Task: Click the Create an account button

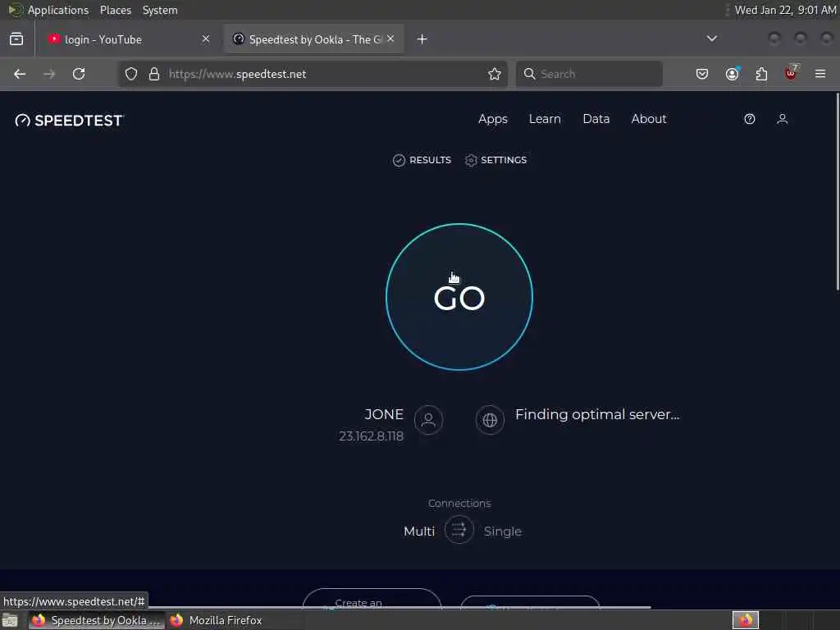Action: (x=372, y=600)
